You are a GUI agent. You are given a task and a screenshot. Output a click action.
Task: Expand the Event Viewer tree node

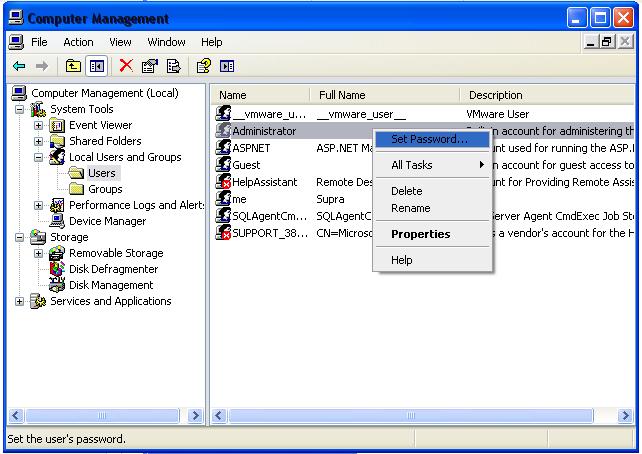coord(39,125)
